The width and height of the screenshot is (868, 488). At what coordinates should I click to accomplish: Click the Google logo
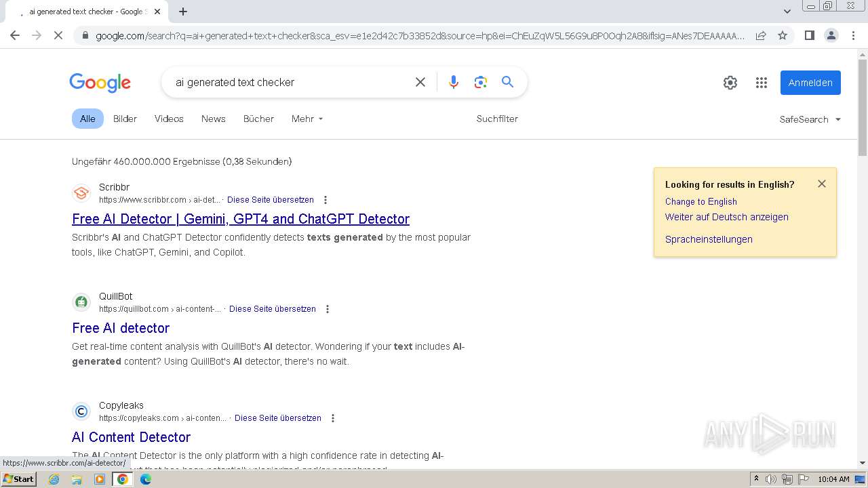coord(100,83)
